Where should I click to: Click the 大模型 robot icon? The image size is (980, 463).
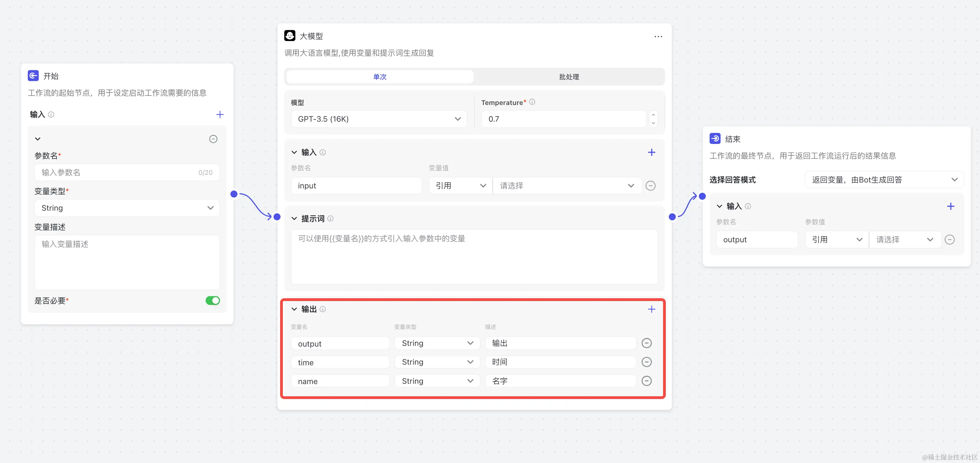(290, 35)
